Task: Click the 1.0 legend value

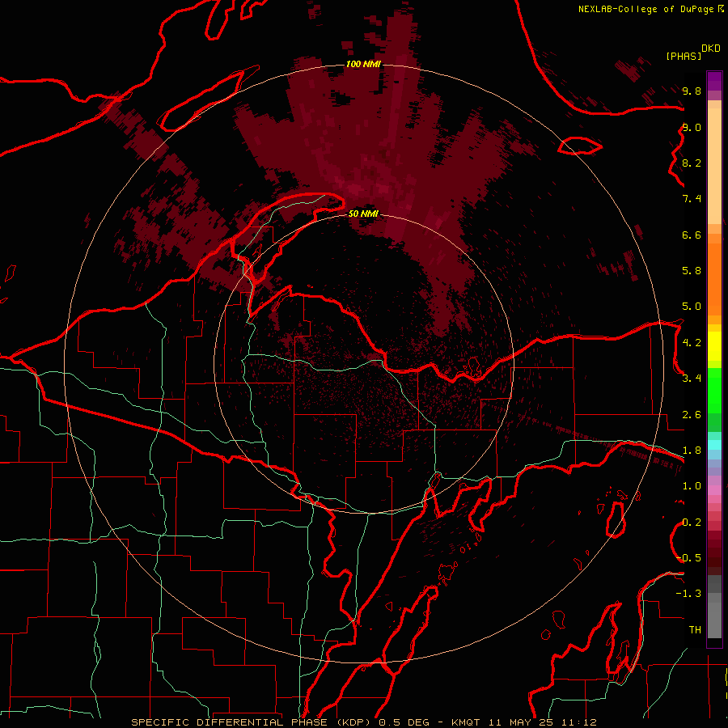Action: 692,486
